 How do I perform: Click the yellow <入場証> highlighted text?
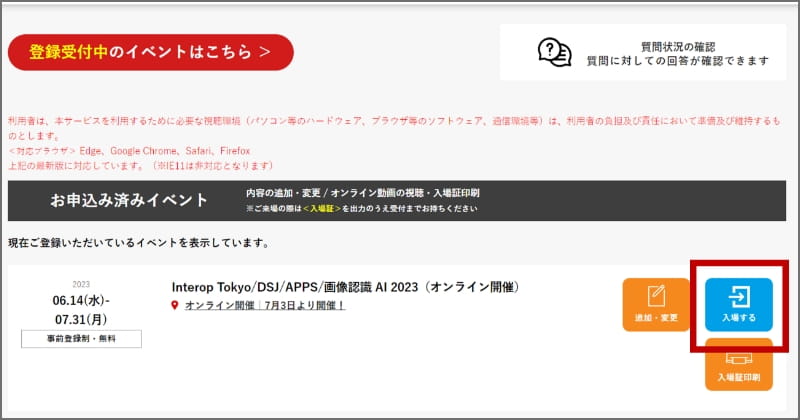pyautogui.click(x=321, y=209)
